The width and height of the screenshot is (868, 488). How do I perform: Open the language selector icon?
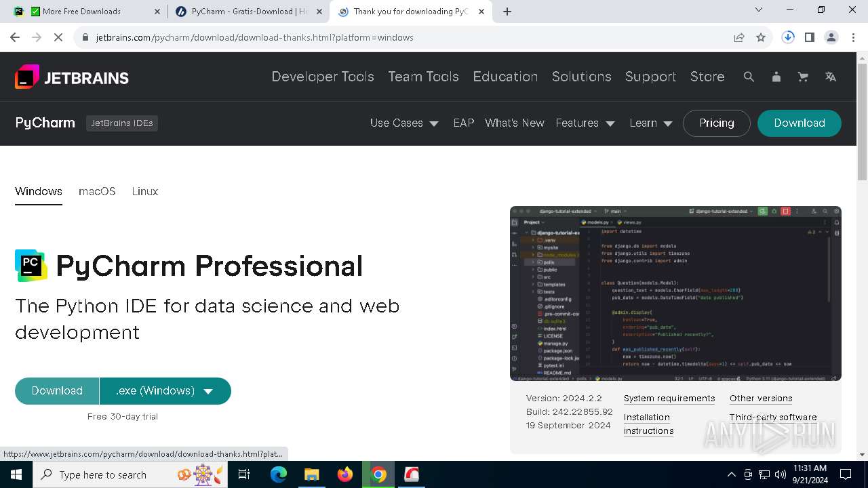(830, 77)
